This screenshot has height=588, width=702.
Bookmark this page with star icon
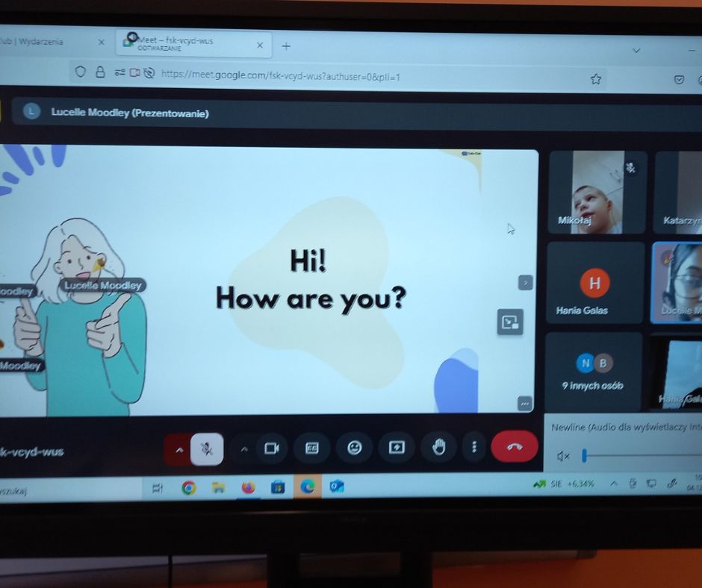(x=596, y=79)
